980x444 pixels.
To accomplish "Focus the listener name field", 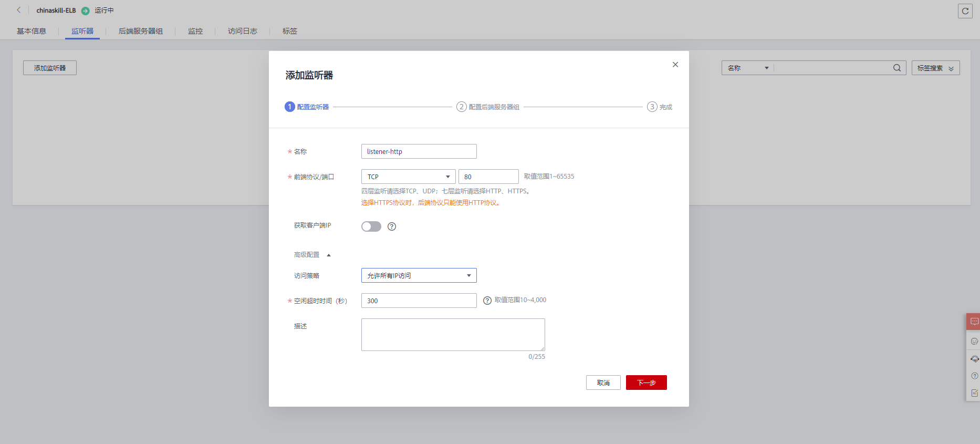I will (419, 151).
